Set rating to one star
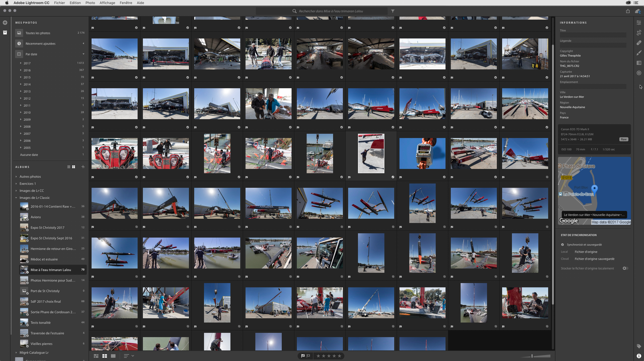This screenshot has height=361, width=644. click(318, 356)
